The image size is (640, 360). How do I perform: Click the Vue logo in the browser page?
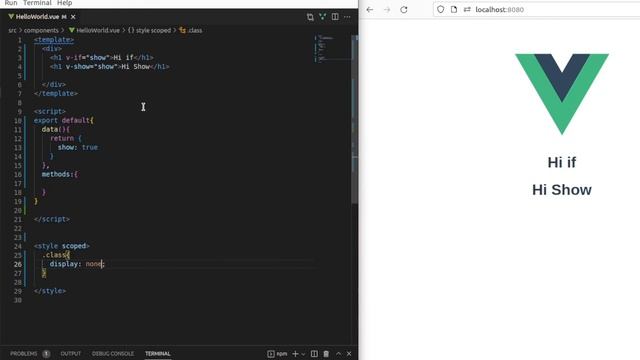562,94
